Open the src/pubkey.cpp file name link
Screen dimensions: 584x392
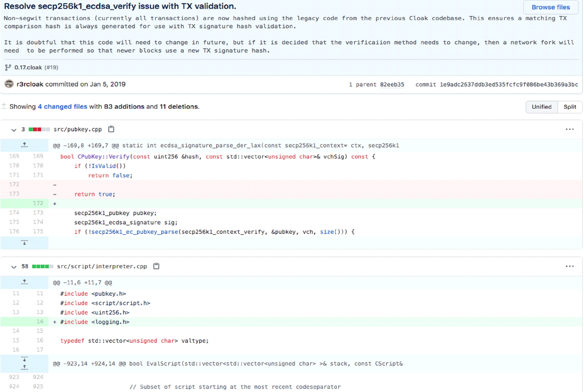(x=78, y=130)
